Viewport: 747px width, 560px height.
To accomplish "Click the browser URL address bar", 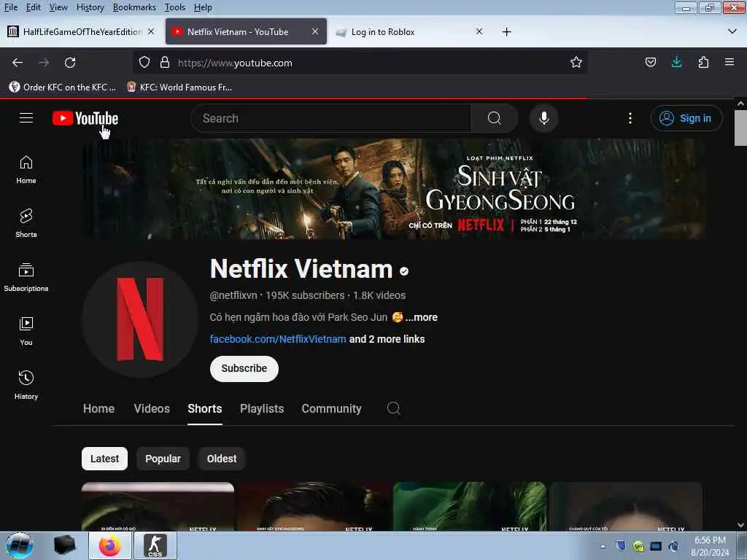I will pyautogui.click(x=360, y=63).
